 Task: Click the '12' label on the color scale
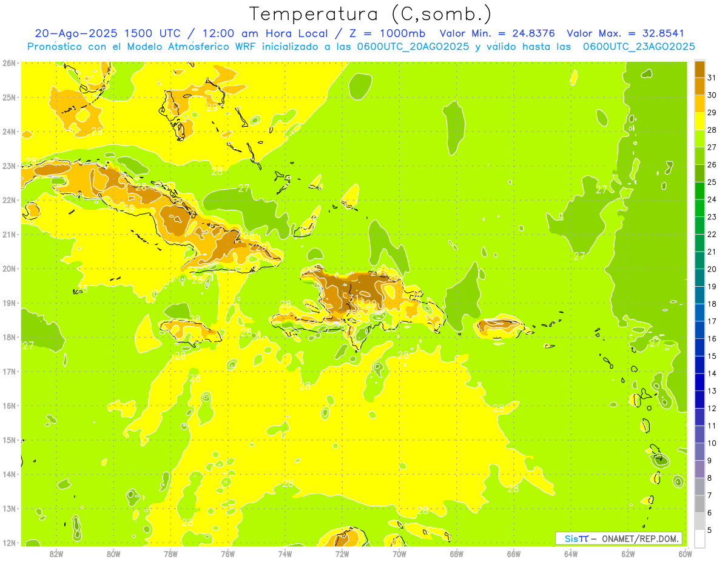pyautogui.click(x=712, y=409)
